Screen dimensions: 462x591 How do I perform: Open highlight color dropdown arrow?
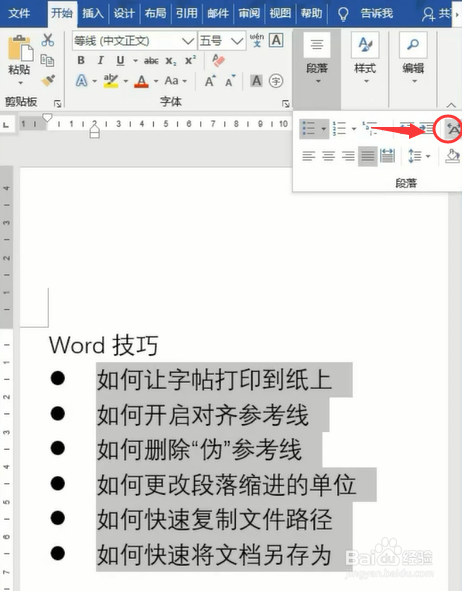pyautogui.click(x=125, y=81)
